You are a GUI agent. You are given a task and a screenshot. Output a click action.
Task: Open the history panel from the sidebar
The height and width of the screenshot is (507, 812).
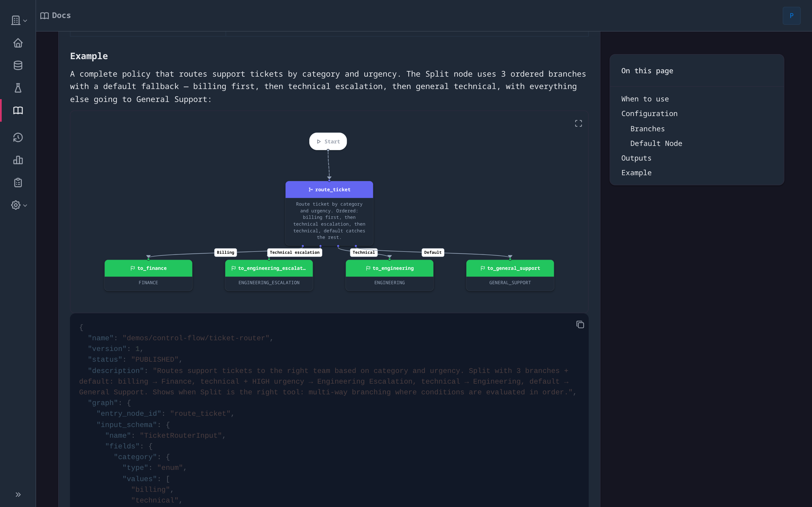18,137
